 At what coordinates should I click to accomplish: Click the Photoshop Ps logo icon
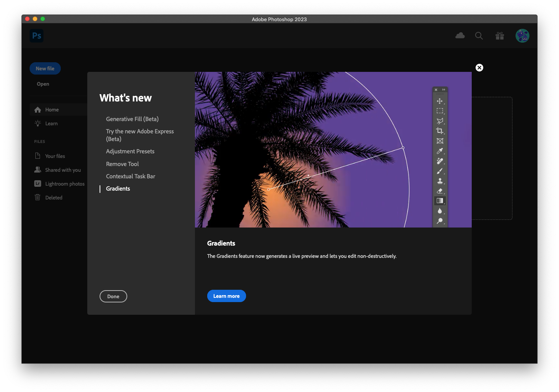(x=37, y=36)
